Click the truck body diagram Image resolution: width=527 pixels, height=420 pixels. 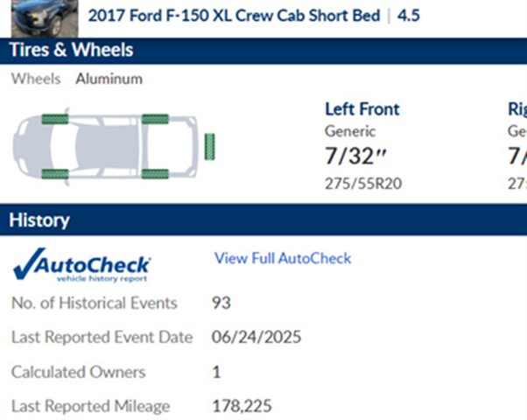click(x=105, y=146)
